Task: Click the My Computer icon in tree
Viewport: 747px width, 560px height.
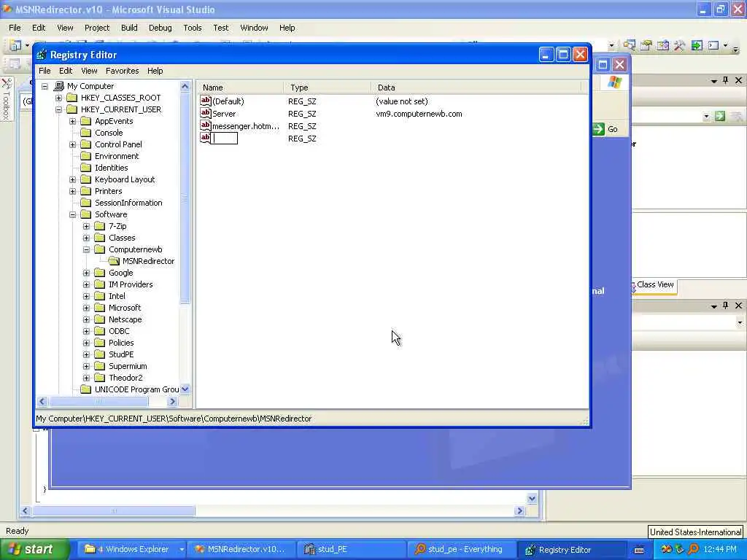Action: coord(59,86)
